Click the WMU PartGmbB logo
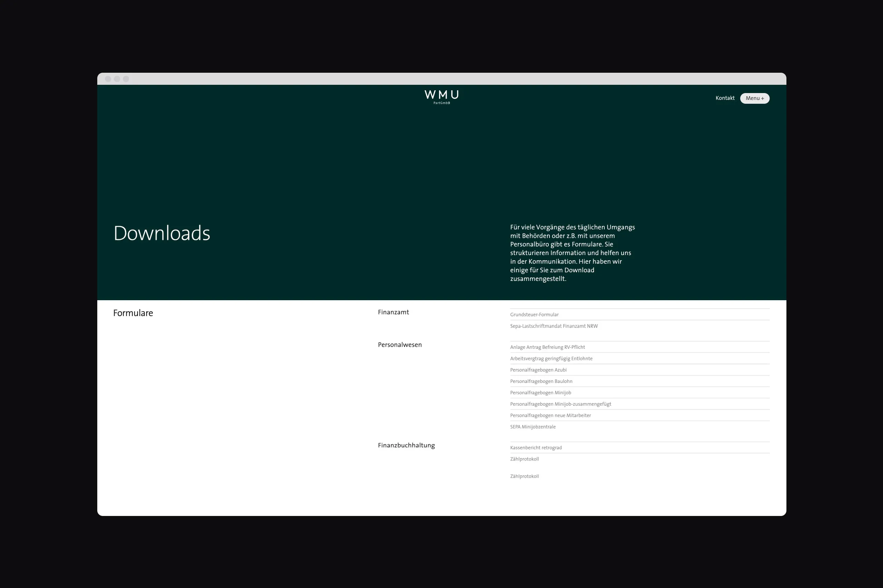 click(x=441, y=97)
